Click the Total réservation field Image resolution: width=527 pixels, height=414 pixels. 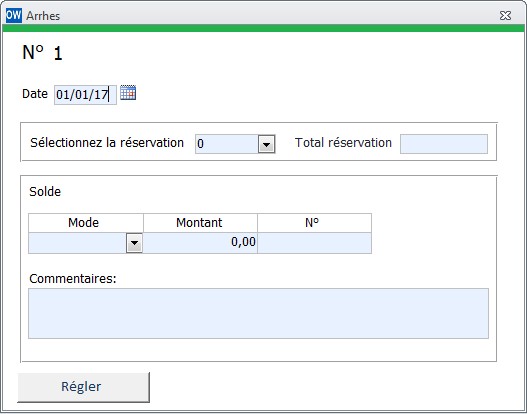444,144
